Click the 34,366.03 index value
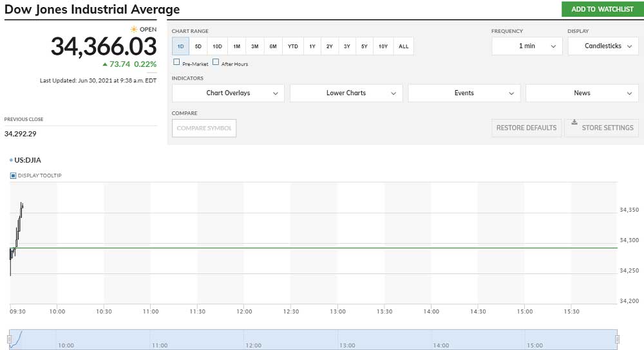The width and height of the screenshot is (644, 350). click(x=104, y=46)
